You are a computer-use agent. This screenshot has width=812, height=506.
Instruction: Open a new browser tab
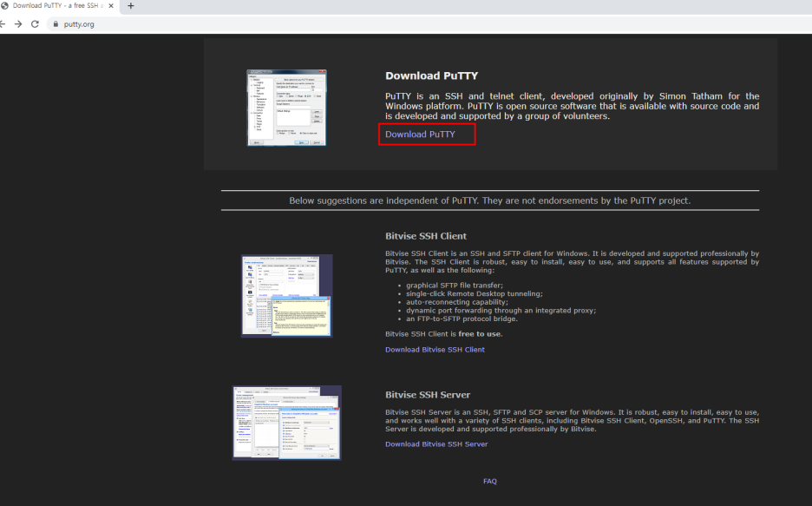pos(130,6)
